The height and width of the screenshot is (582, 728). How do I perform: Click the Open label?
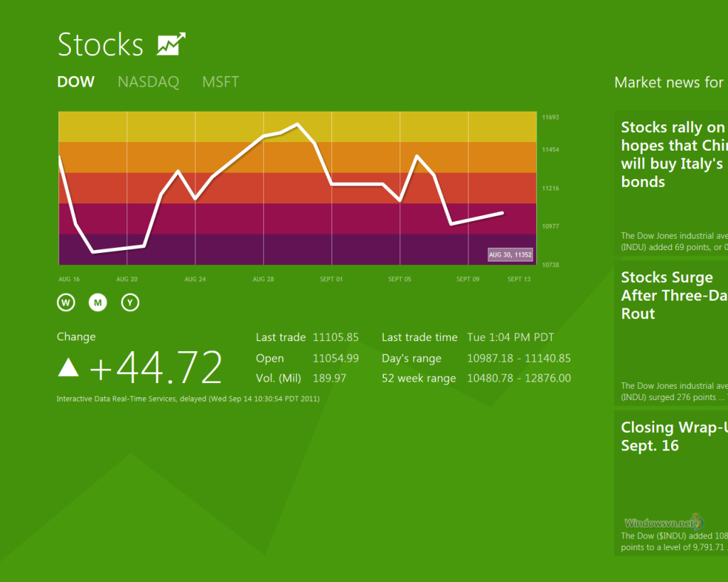(x=269, y=359)
